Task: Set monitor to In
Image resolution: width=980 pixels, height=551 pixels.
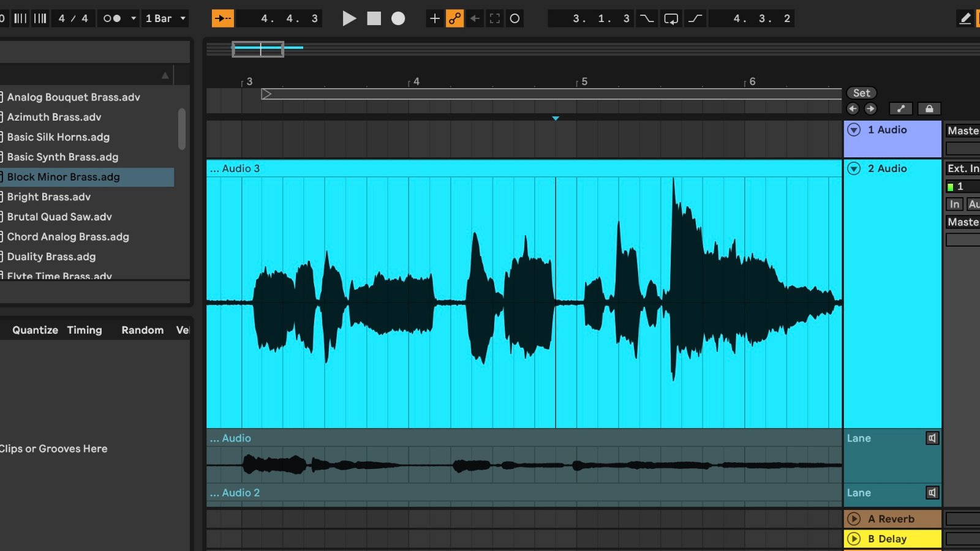Action: 954,204
